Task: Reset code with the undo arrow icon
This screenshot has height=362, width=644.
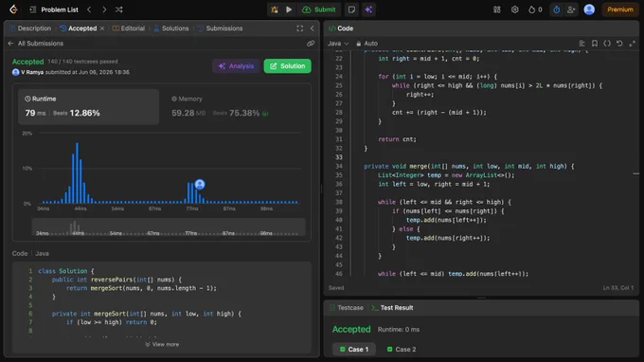Action: click(x=619, y=44)
